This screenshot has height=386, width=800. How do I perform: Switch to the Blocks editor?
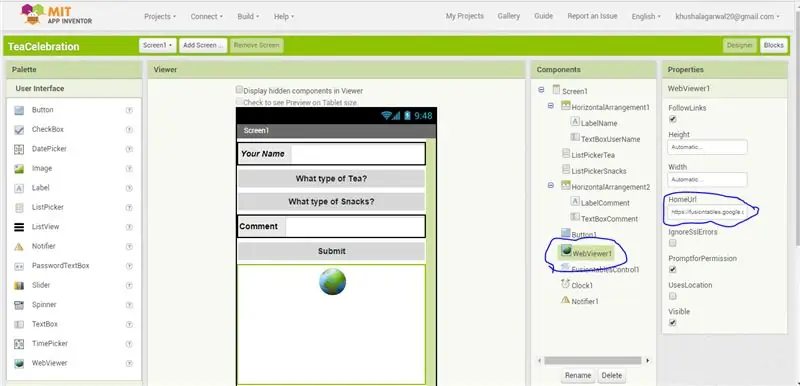point(773,45)
